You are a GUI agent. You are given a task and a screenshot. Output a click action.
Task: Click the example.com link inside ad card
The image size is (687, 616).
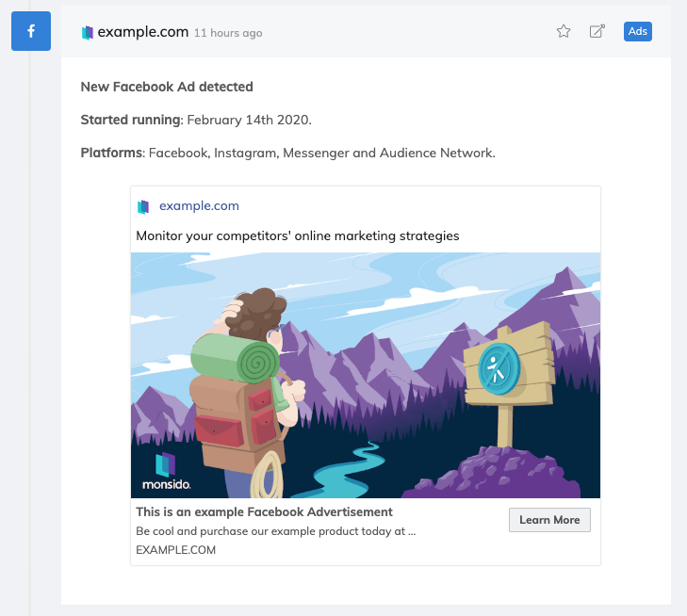199,205
